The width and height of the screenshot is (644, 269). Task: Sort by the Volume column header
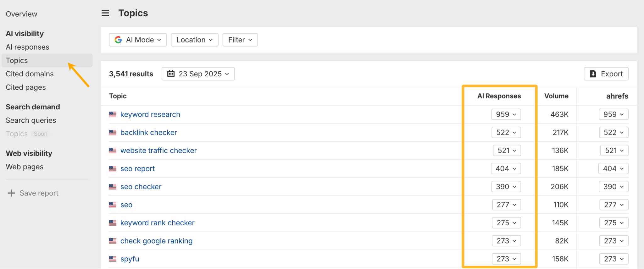pos(556,96)
